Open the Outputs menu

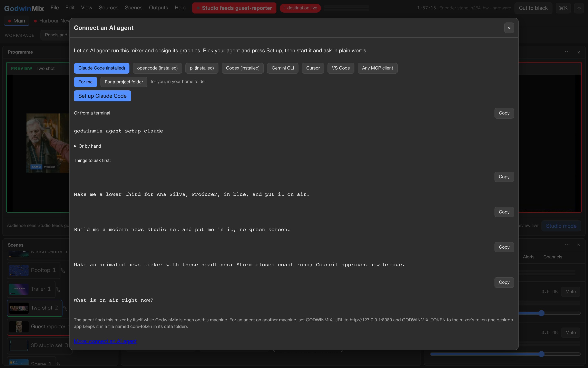click(x=158, y=8)
